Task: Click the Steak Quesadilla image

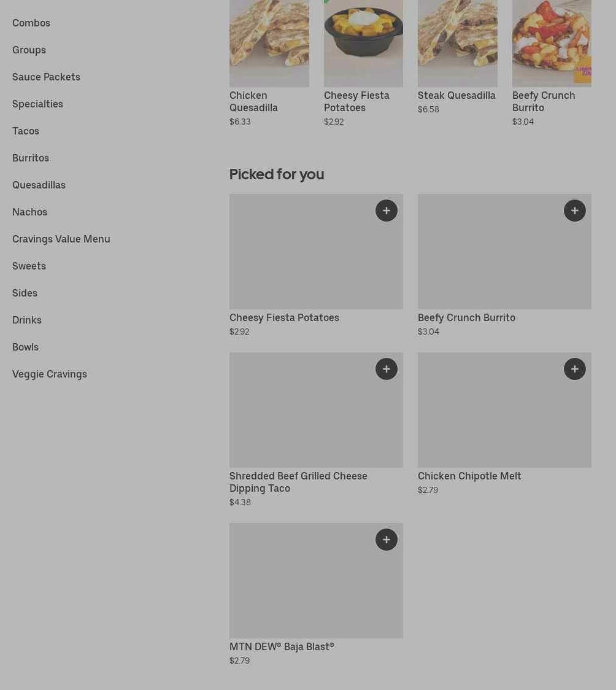Action: 458,43
